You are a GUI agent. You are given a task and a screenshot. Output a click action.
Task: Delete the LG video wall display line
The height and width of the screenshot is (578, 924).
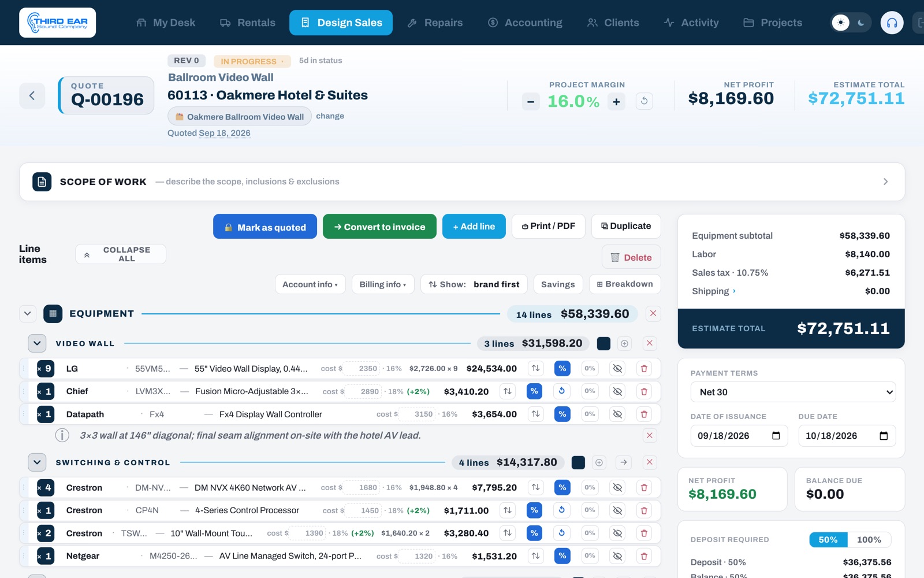[644, 368]
